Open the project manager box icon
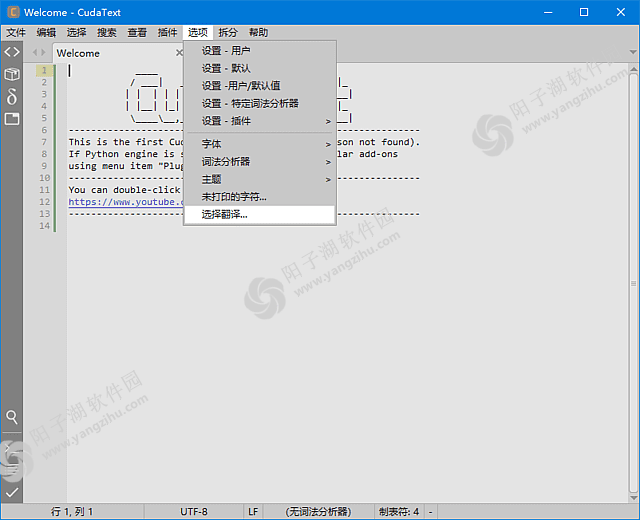Screen dimensions: 640x520 12,74
